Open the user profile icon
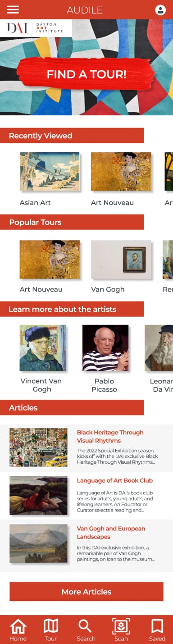173x644 pixels. pyautogui.click(x=160, y=10)
